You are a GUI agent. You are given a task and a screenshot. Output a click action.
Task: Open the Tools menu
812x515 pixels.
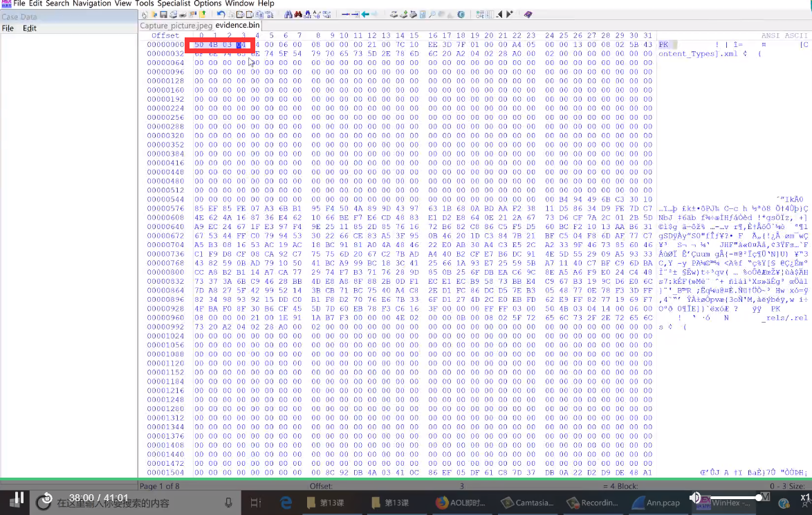click(x=144, y=3)
